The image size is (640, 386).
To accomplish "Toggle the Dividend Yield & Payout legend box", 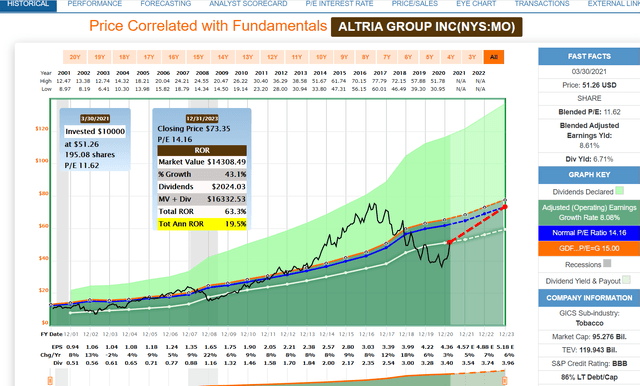I will 626,280.
